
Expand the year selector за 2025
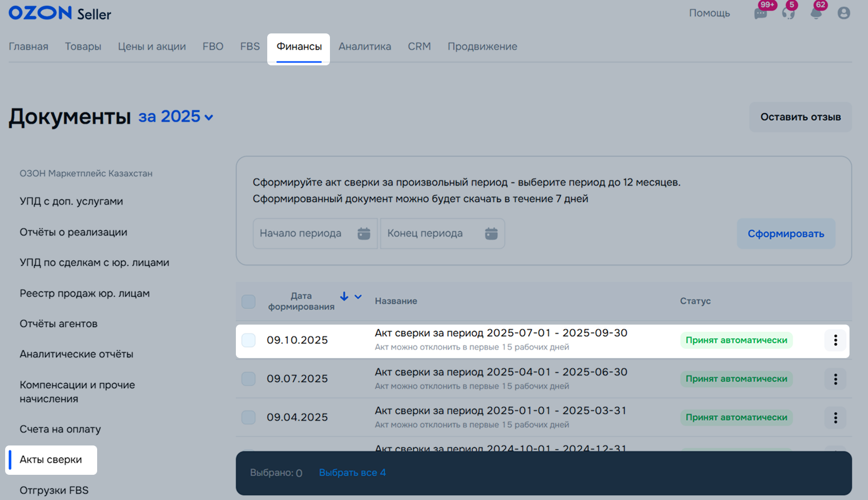click(176, 117)
